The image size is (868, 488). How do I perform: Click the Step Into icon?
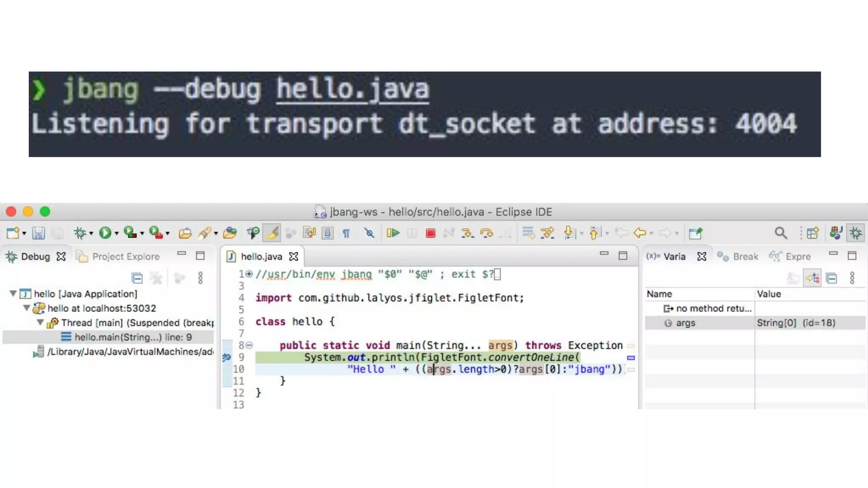click(x=467, y=233)
